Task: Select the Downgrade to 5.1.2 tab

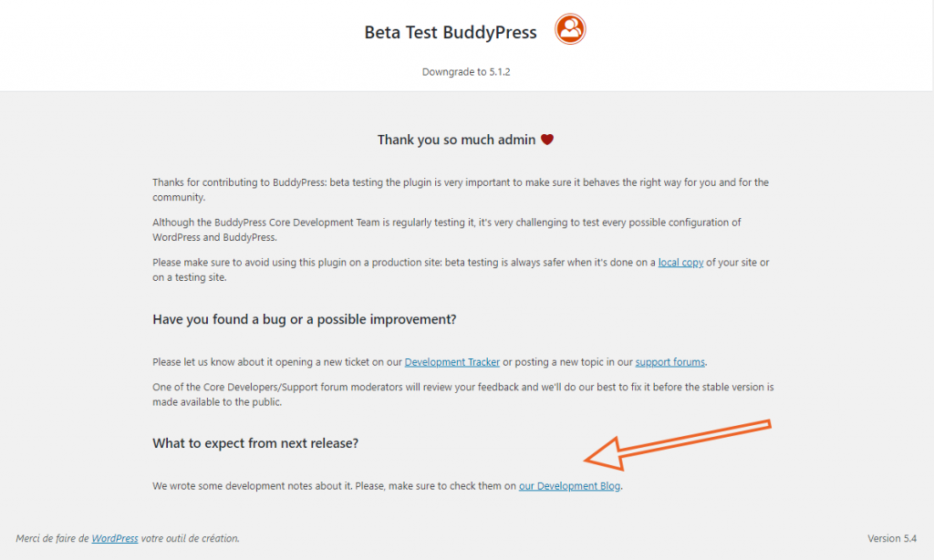Action: 466,71
